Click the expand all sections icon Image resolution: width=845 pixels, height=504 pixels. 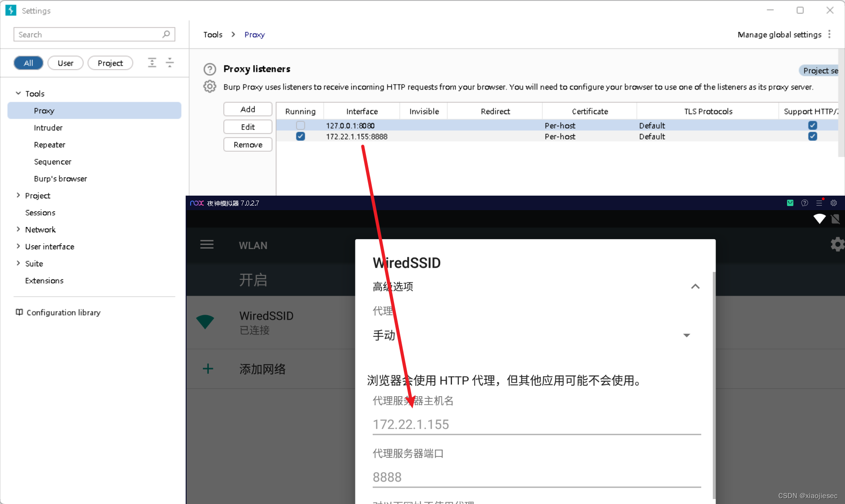152,62
